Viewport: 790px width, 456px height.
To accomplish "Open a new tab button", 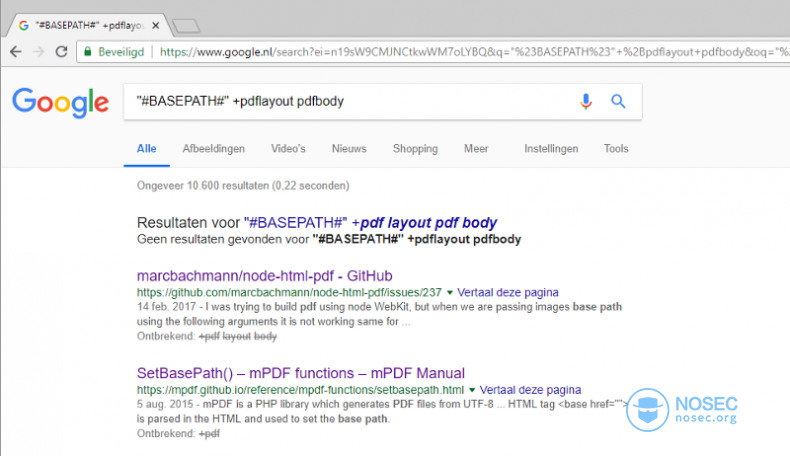I will coord(186,26).
